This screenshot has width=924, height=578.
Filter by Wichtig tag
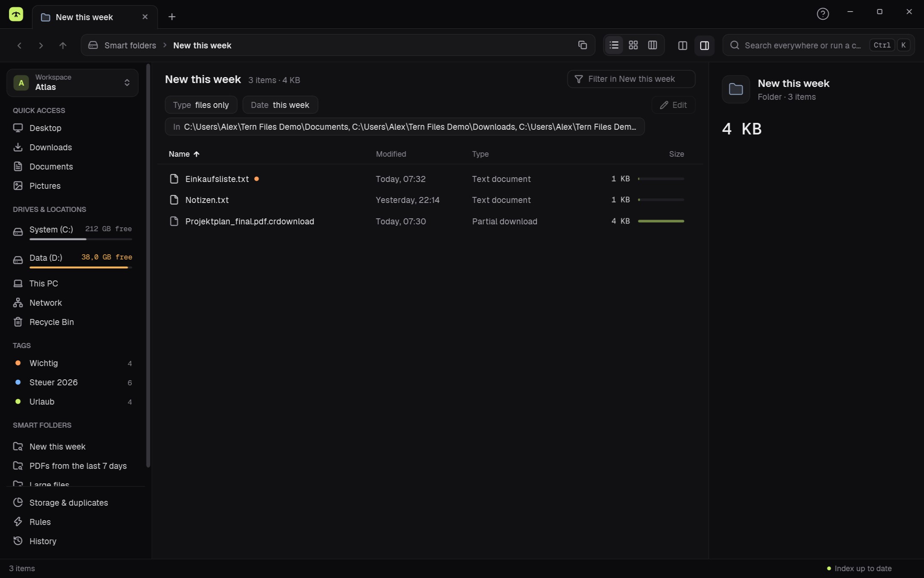(72, 363)
